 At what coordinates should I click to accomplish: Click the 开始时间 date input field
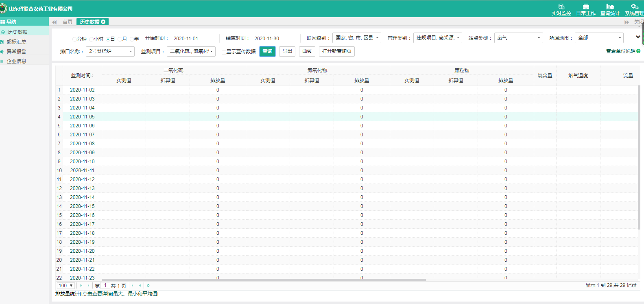[195, 39]
